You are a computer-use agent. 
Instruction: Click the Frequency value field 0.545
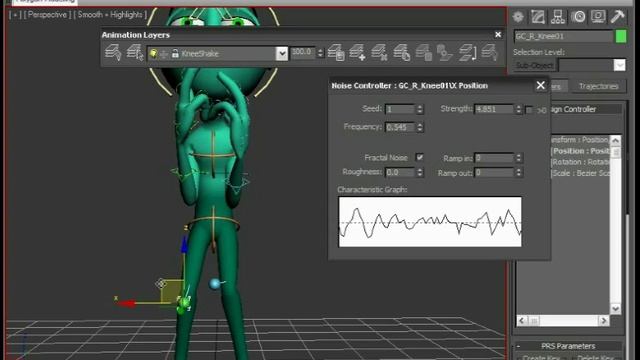(400, 127)
